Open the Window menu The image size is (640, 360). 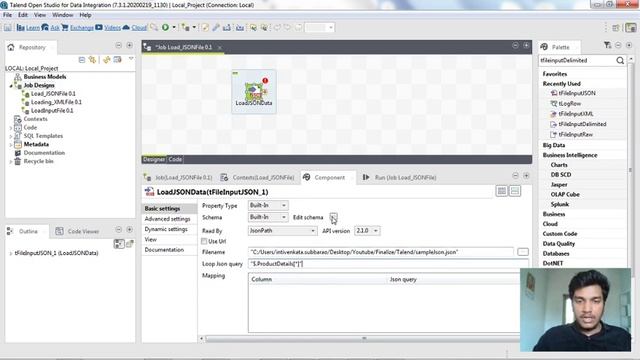[62, 15]
